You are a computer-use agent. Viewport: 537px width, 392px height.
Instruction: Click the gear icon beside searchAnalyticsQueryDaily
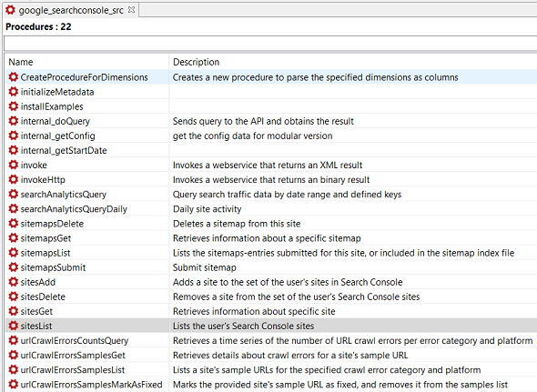(x=13, y=209)
